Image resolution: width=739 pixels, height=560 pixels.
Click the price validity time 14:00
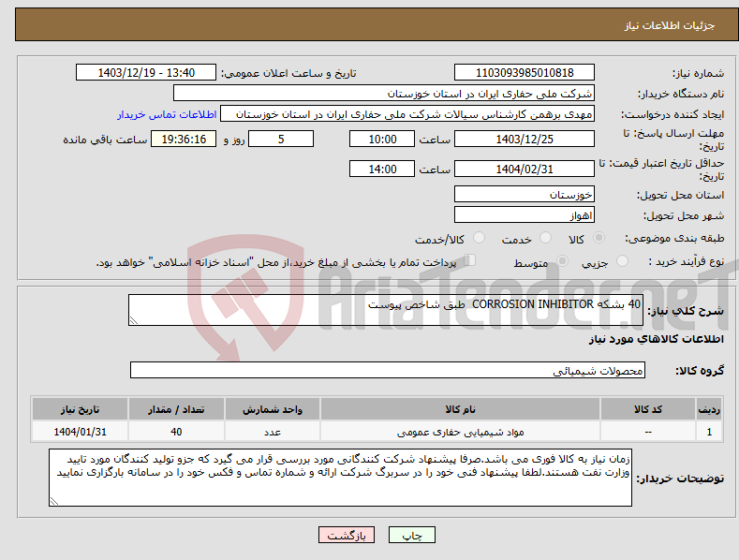(x=382, y=169)
